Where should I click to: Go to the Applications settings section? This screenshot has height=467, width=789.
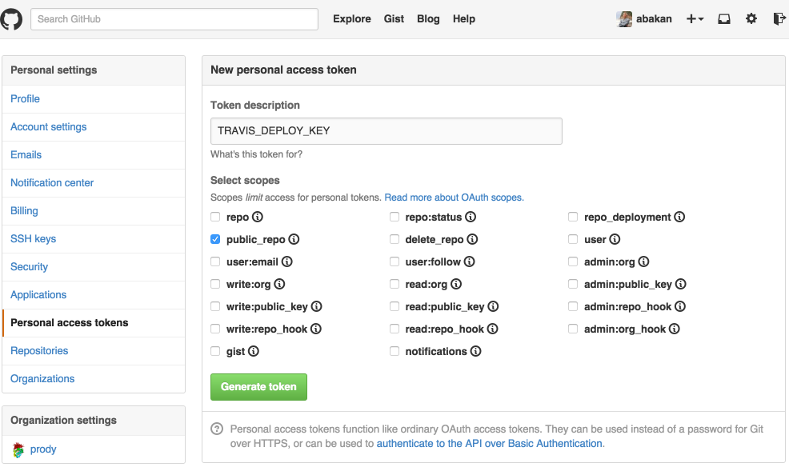(x=38, y=295)
